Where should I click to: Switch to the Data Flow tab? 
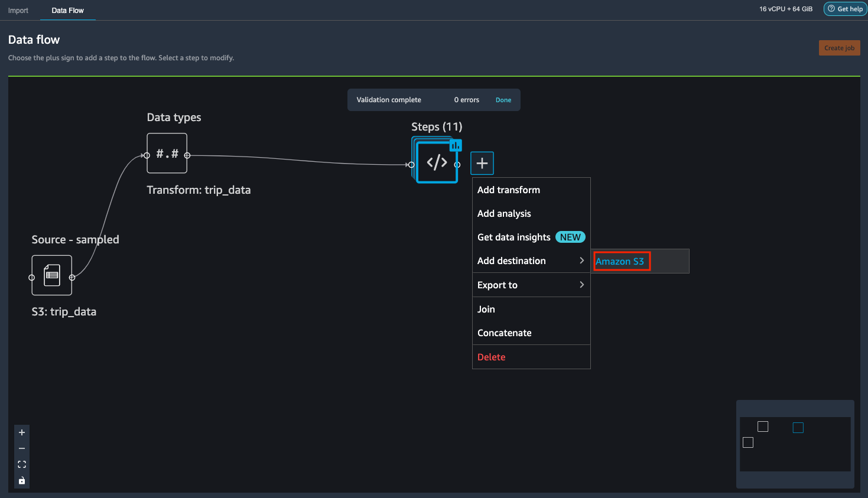click(68, 11)
